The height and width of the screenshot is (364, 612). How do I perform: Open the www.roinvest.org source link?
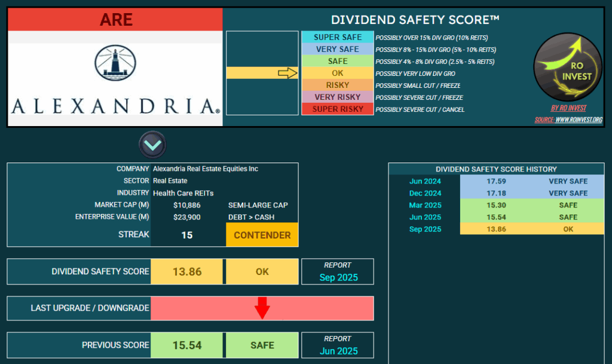click(578, 120)
